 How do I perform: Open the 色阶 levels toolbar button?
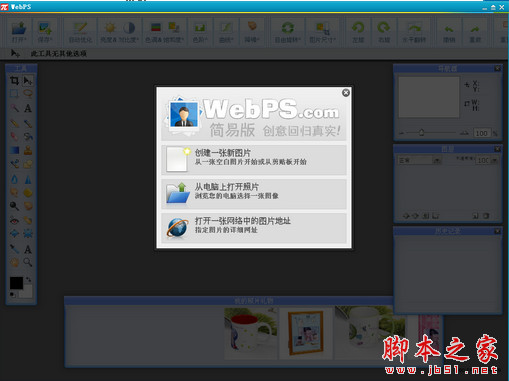pos(200,32)
